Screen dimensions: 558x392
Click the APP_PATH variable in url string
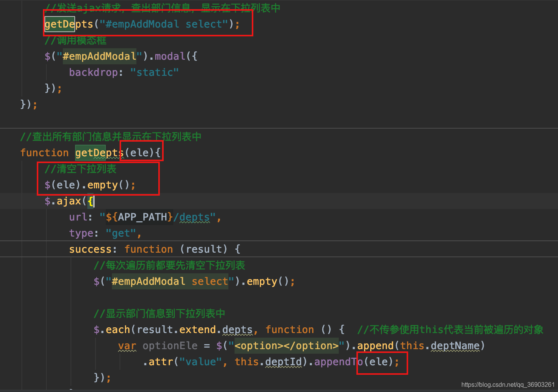(142, 217)
